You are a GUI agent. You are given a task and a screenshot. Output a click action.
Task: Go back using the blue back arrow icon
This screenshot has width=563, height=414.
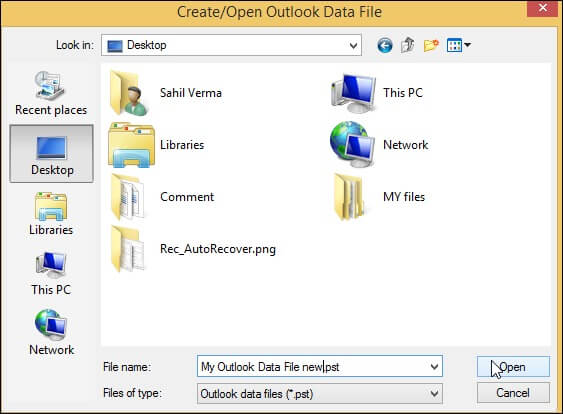(385, 46)
